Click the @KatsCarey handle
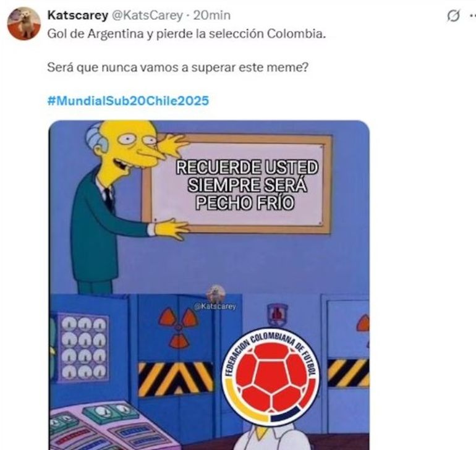Screen dimensions: 476x450 [148, 15]
